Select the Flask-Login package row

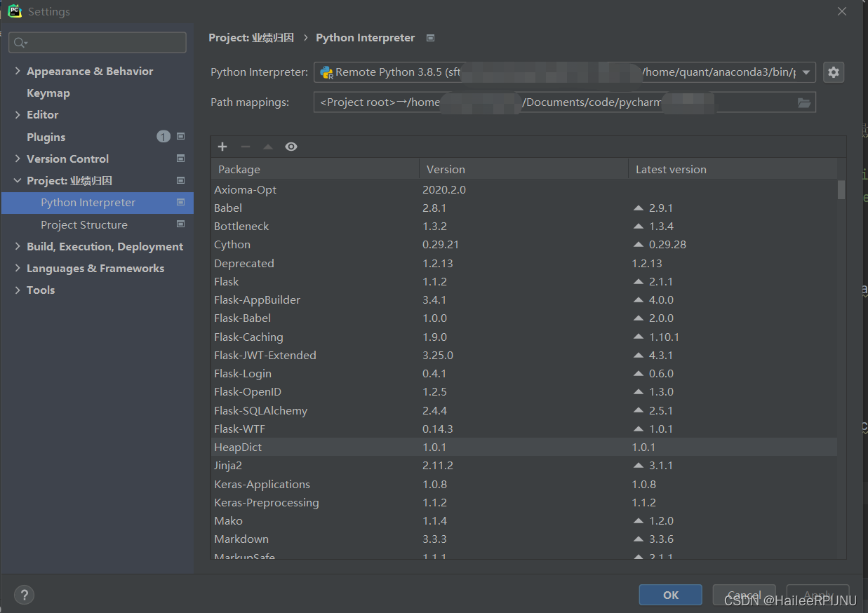pos(524,373)
